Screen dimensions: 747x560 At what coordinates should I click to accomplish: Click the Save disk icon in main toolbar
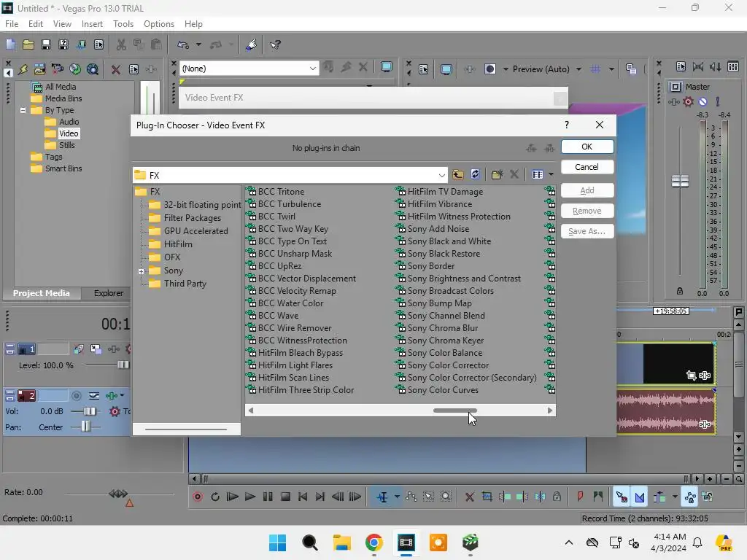[x=46, y=44]
